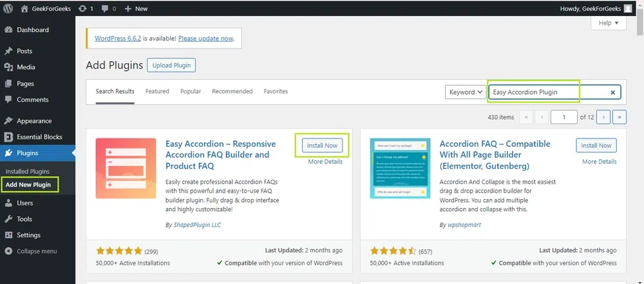Click the Appearance paintbrush icon
This screenshot has width=644, height=284.
(8, 121)
